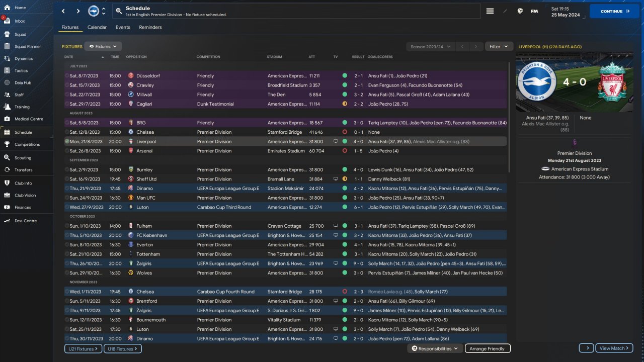Toggle the selection circle for the Arsenal fixture
The image size is (644, 362).
[67, 151]
